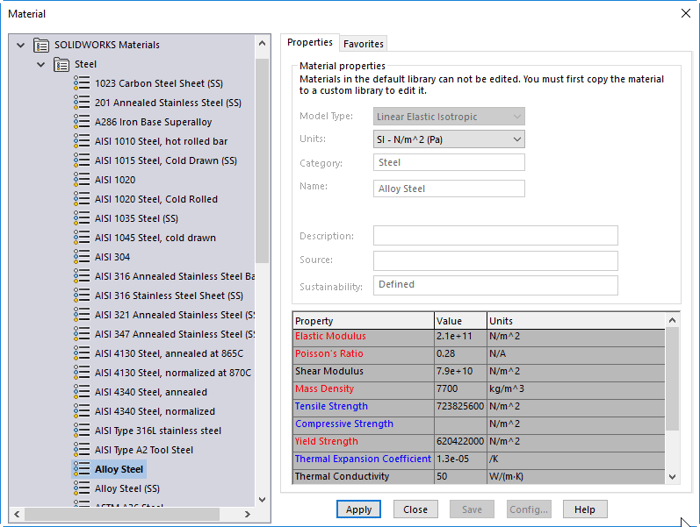
Task: Click the icon beside AISI 4130 Steel, annealed at 865C
Action: click(82, 353)
